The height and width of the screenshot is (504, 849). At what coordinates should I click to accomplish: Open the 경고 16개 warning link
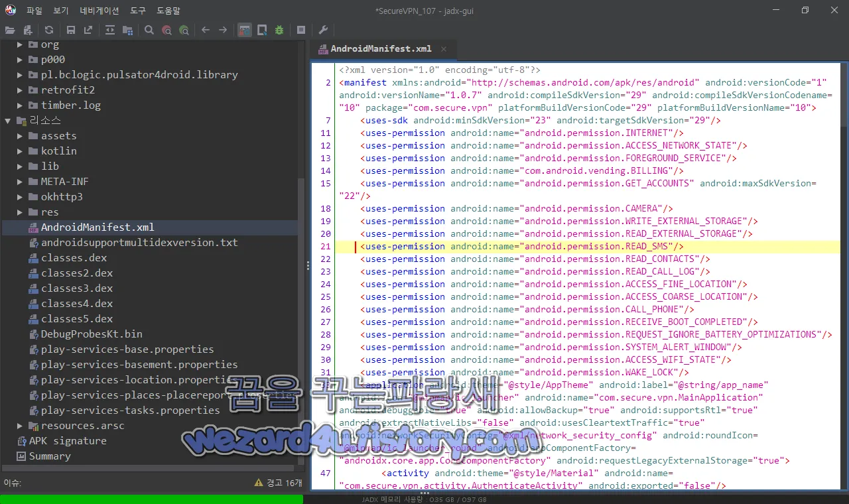pos(282,483)
